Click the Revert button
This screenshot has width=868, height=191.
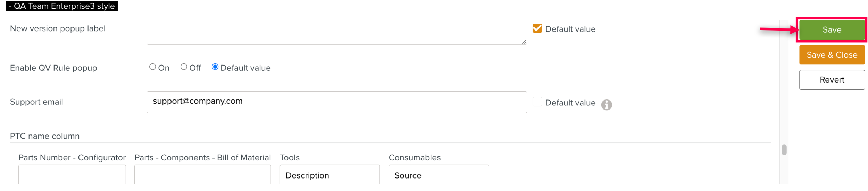[x=832, y=80]
